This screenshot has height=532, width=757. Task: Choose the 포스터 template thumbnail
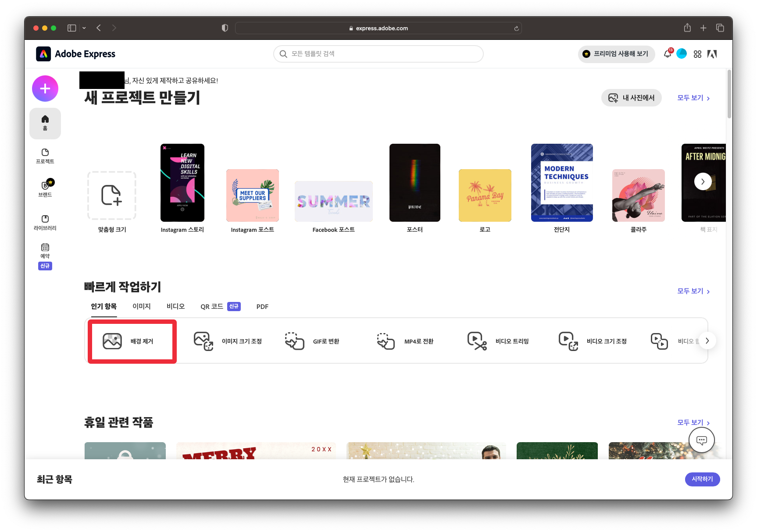click(415, 183)
